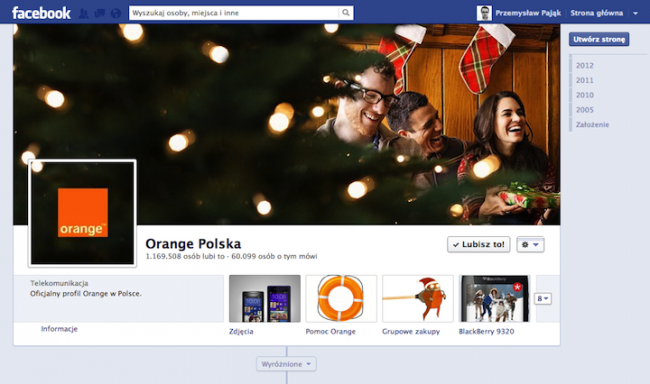
Task: Open Grupowe zakupy thumbnail
Action: [418, 299]
